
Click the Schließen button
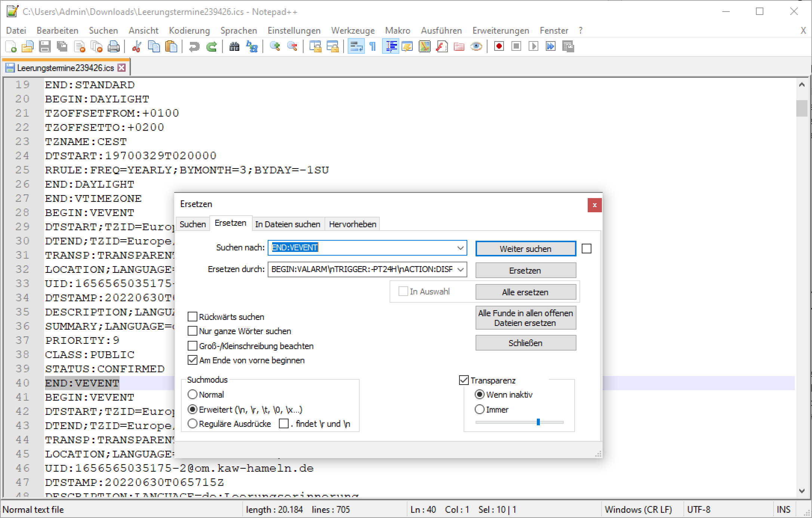click(x=525, y=343)
